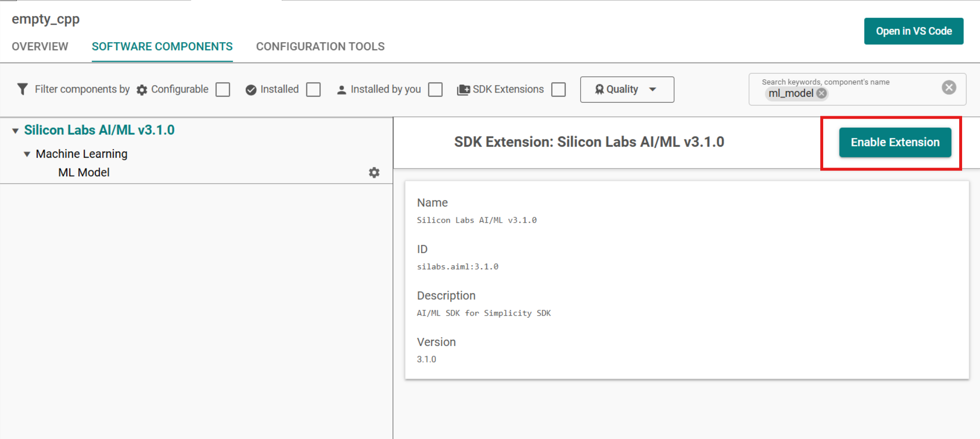The width and height of the screenshot is (980, 439).
Task: Tick the Configurable filter checkbox
Action: click(x=223, y=90)
